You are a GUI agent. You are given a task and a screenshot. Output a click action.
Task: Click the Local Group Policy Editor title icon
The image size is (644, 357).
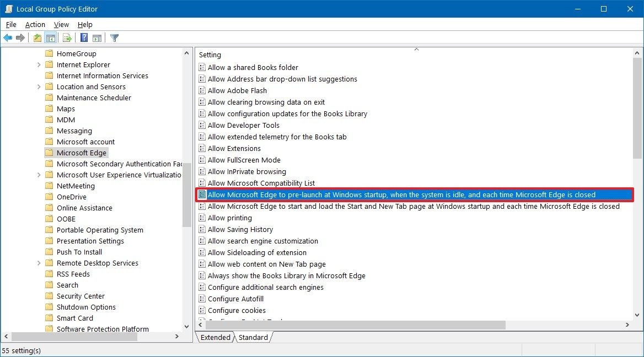pos(9,9)
